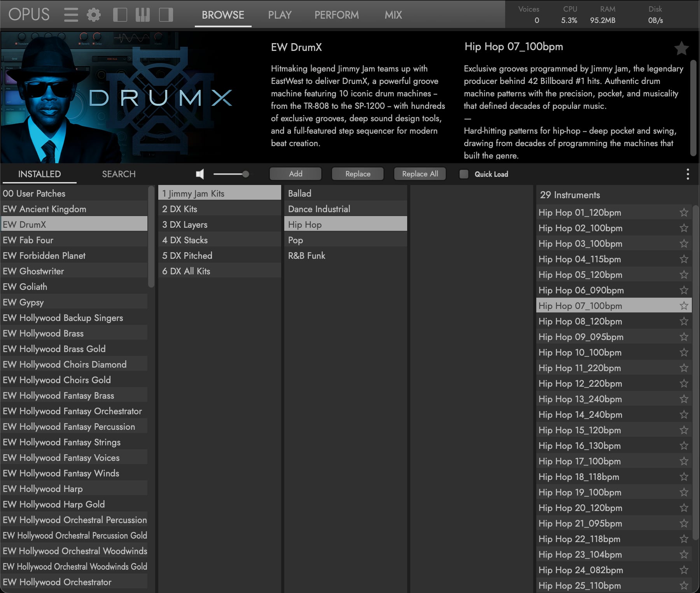Star Hip Hop 05_120bpm as favorite
This screenshot has height=593, width=700.
(x=684, y=275)
